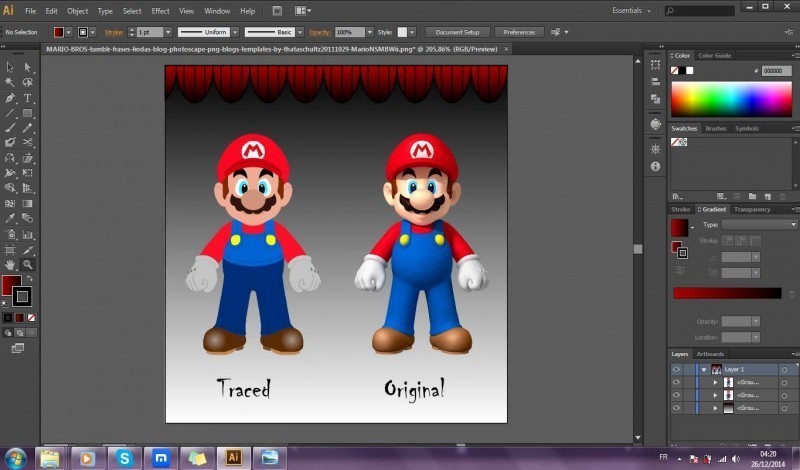
Task: Toggle visibility of the third <Group> sublayer
Action: tap(676, 408)
